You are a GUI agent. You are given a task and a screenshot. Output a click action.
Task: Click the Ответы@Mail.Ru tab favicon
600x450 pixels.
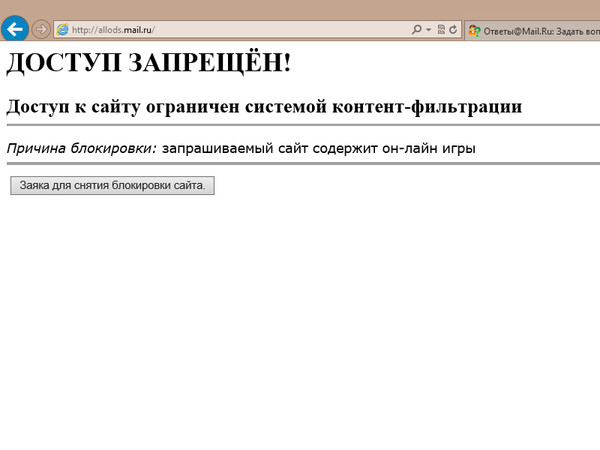[x=474, y=31]
